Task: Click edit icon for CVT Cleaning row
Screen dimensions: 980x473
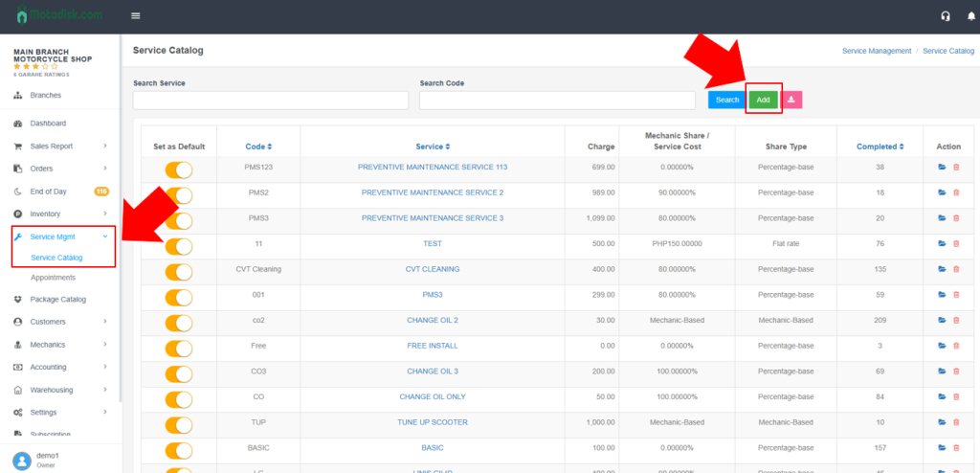Action: pos(942,269)
